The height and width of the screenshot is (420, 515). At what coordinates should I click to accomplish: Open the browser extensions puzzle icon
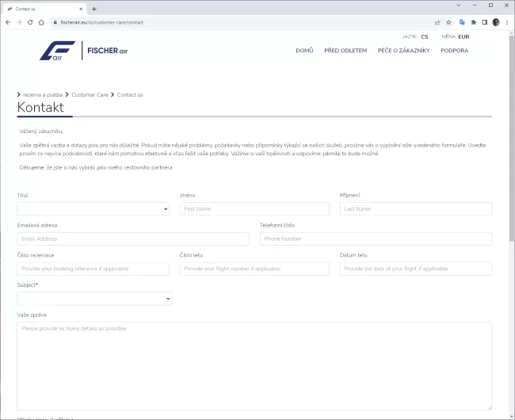point(473,22)
